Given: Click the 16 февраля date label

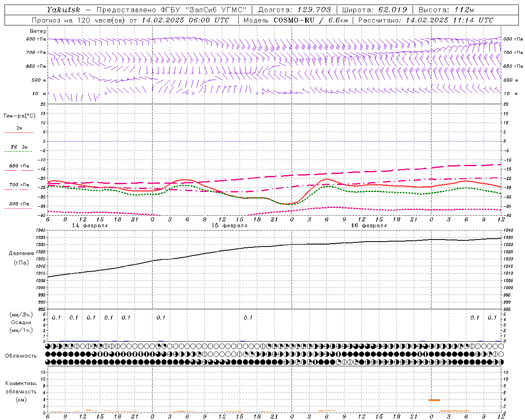Looking at the screenshot, I should point(369,226).
